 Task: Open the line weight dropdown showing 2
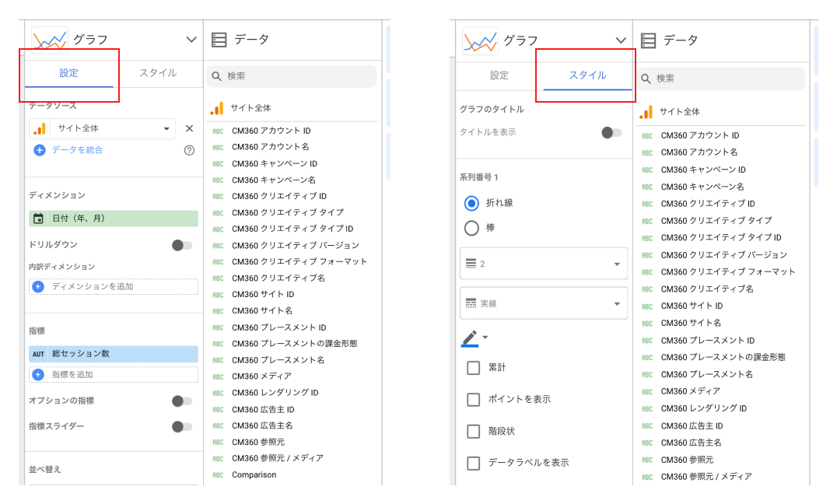[542, 264]
